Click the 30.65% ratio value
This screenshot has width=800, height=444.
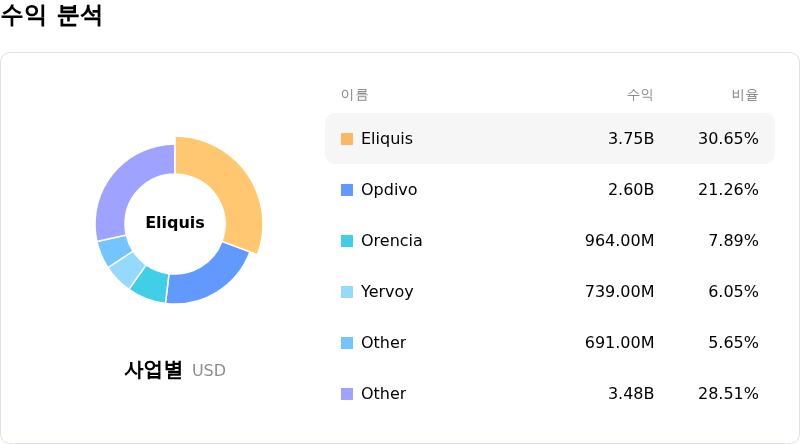728,139
